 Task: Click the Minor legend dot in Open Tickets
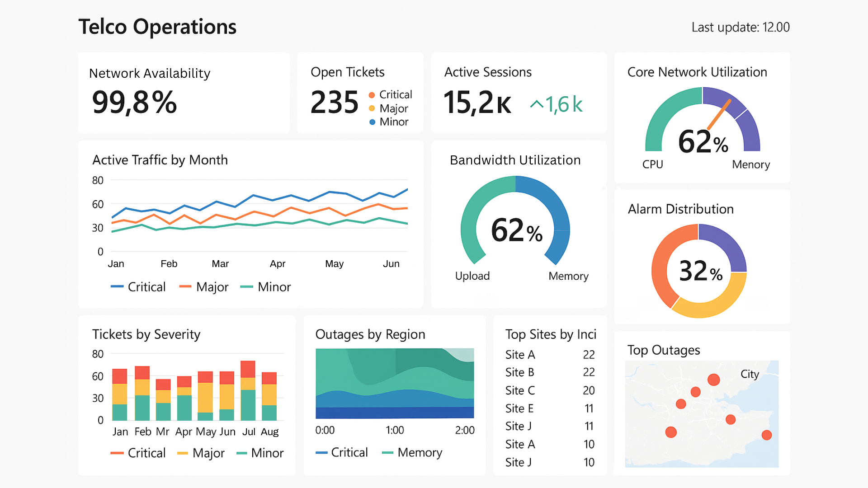click(x=372, y=122)
